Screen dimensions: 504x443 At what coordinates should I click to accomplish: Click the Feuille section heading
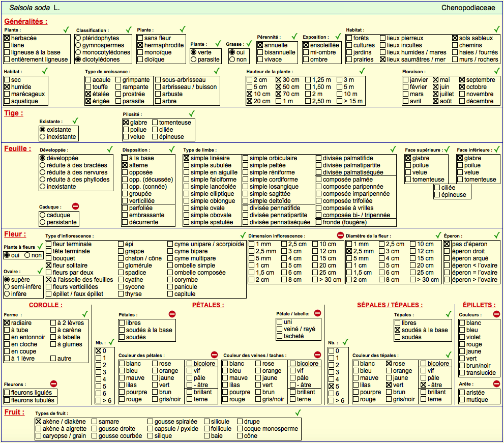18,149
